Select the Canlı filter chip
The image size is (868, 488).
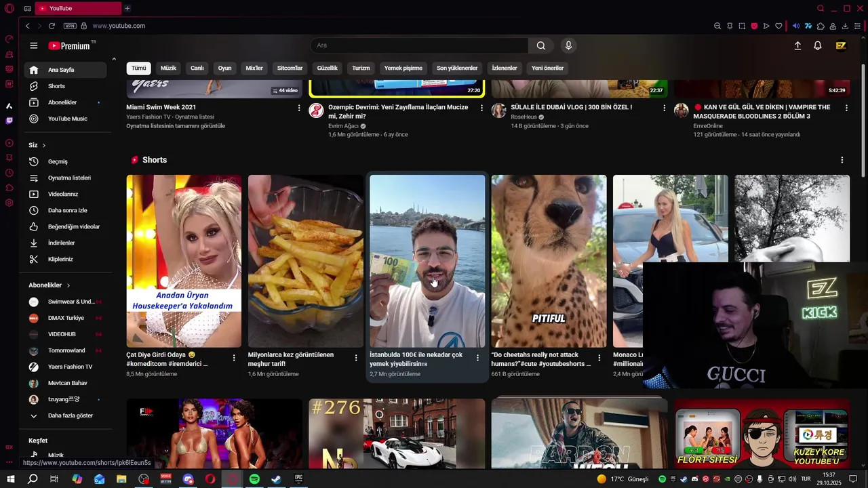click(197, 68)
